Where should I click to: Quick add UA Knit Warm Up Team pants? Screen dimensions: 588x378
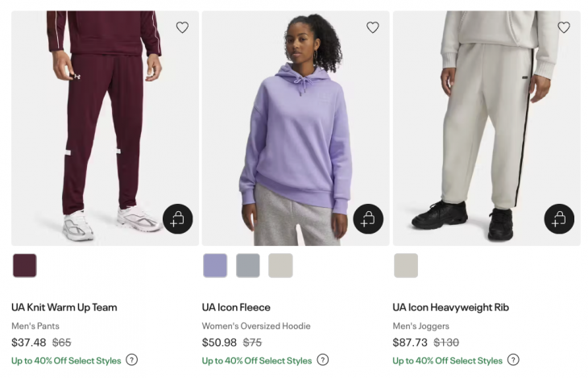point(178,218)
